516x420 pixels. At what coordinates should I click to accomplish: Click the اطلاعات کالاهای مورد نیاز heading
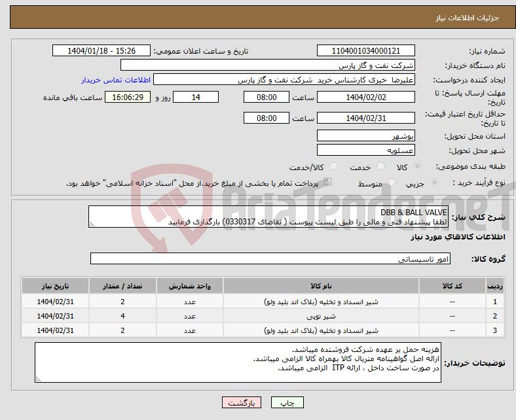click(x=458, y=237)
